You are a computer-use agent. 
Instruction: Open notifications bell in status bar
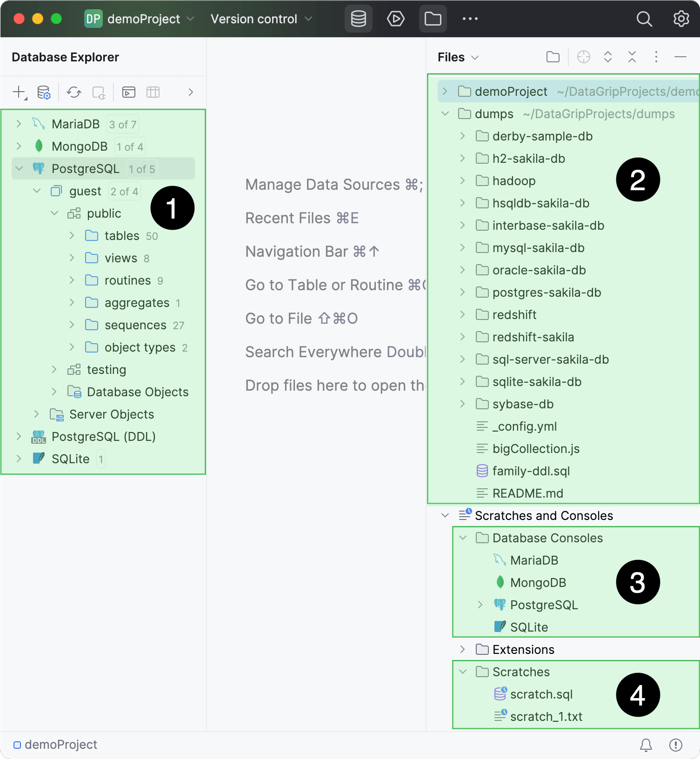click(x=646, y=745)
